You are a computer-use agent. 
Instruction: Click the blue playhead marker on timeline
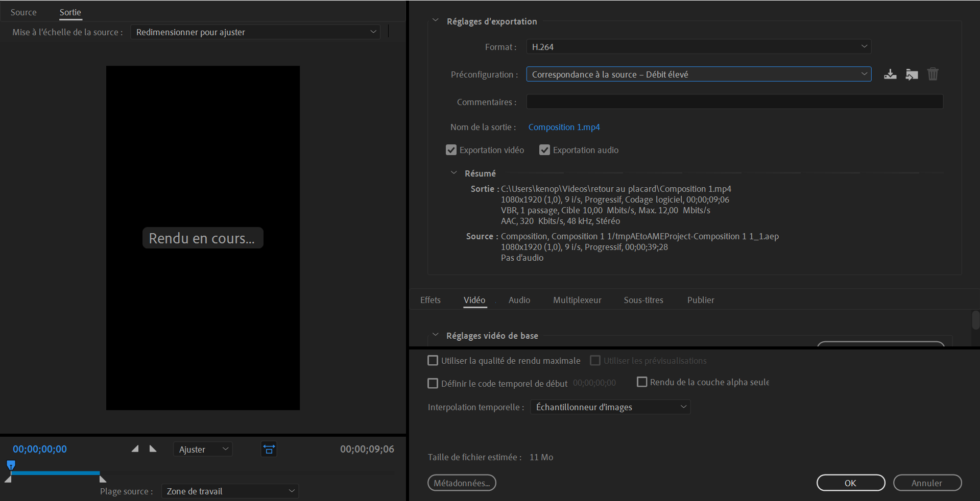coord(11,465)
